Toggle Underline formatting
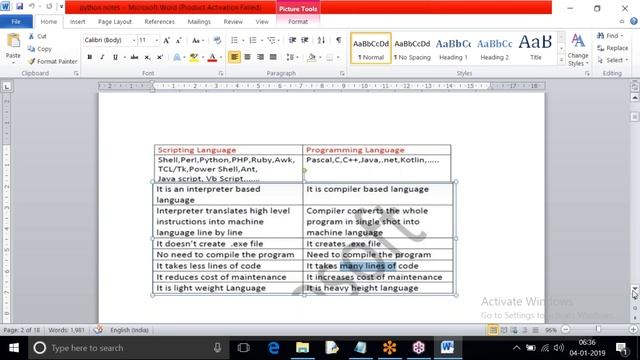The width and height of the screenshot is (640, 360). tap(115, 57)
